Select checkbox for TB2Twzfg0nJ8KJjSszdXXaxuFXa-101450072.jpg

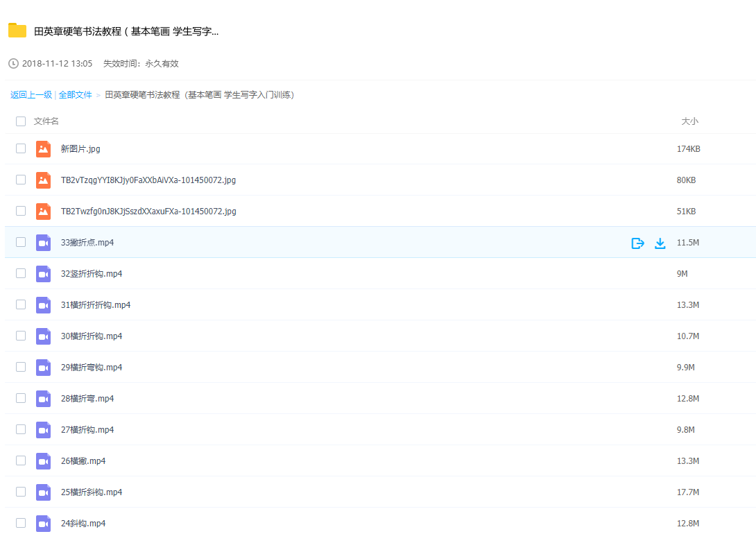click(x=21, y=211)
